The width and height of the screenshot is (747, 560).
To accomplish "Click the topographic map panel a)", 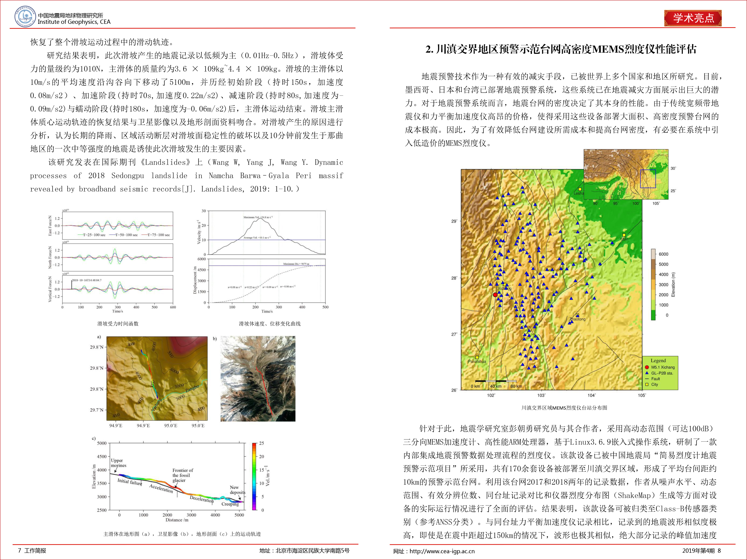I will tap(157, 378).
